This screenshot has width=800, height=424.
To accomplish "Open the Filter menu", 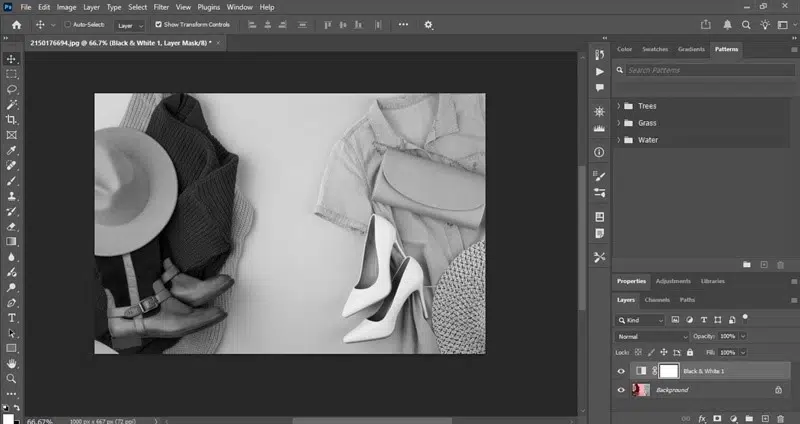I will [163, 7].
